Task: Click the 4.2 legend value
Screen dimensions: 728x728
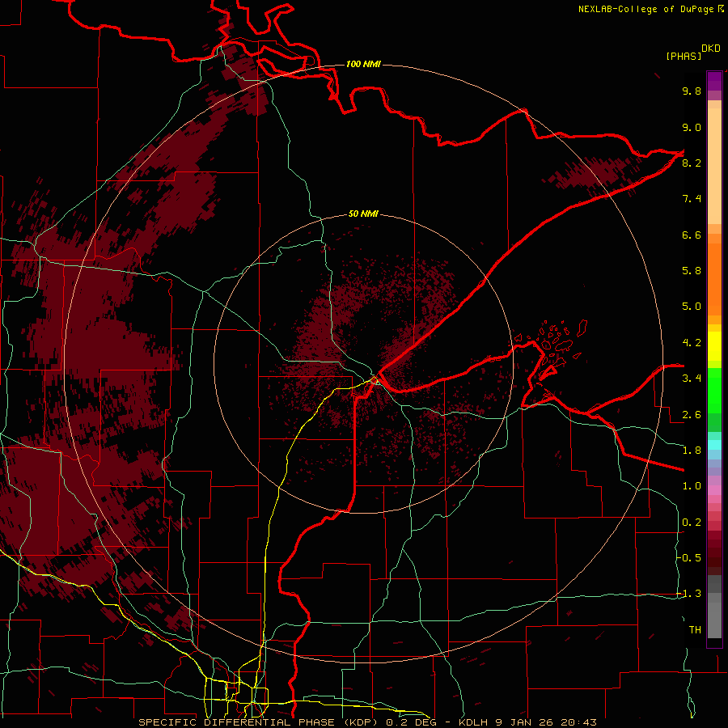Action: [692, 343]
